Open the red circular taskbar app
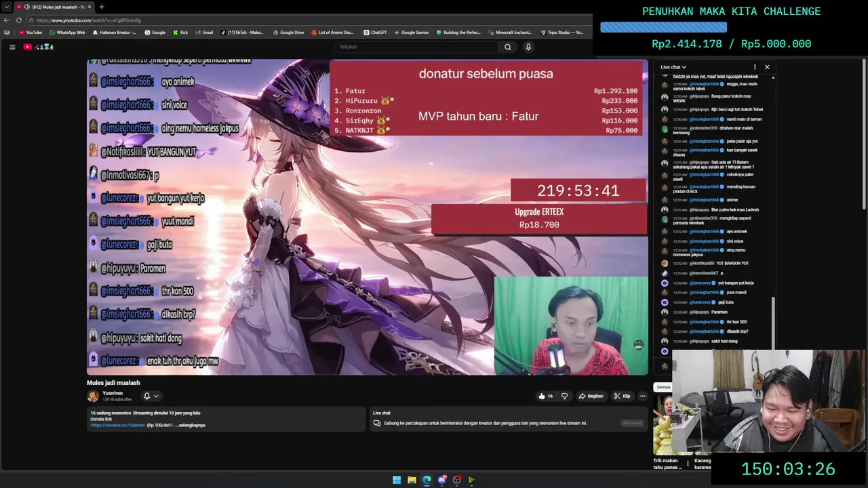Viewport: 868px width, 488px height. pyautogui.click(x=457, y=480)
